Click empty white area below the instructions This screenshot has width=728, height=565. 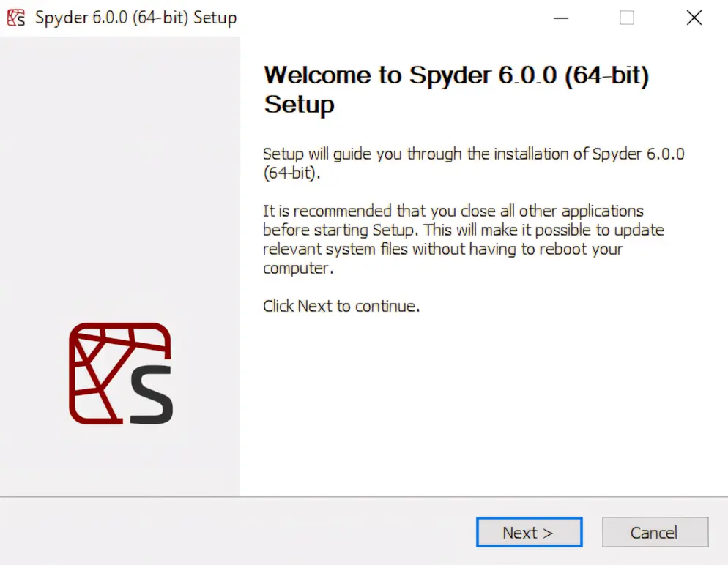(x=483, y=403)
